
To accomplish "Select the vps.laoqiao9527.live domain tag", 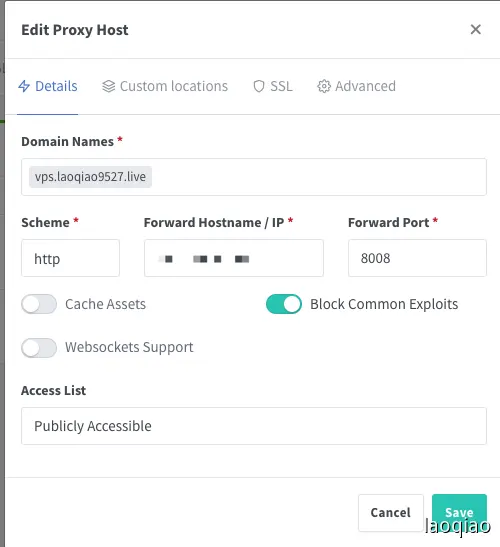I will point(90,177).
